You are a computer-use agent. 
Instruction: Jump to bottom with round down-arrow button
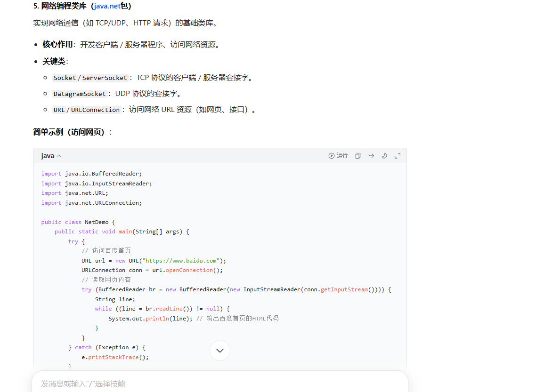point(220,350)
